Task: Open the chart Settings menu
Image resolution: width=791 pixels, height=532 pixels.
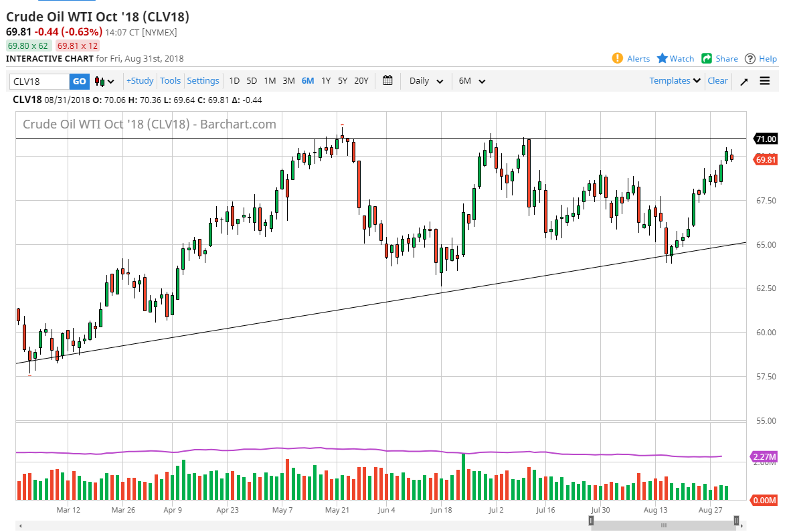Action: [x=203, y=80]
